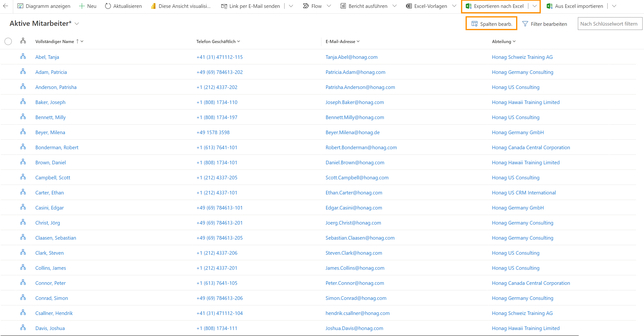Expand the Flow menu chevron
Viewport: 644px width, 336px height.
(329, 6)
